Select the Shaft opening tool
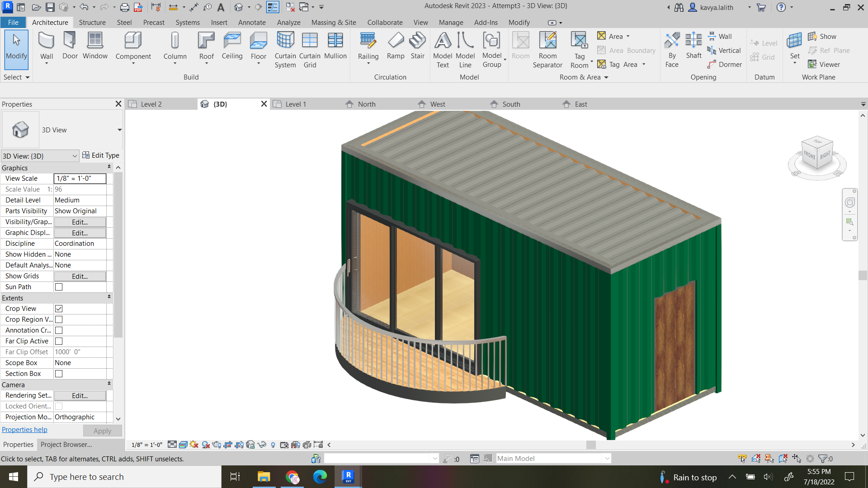868x488 pixels. coord(693,47)
